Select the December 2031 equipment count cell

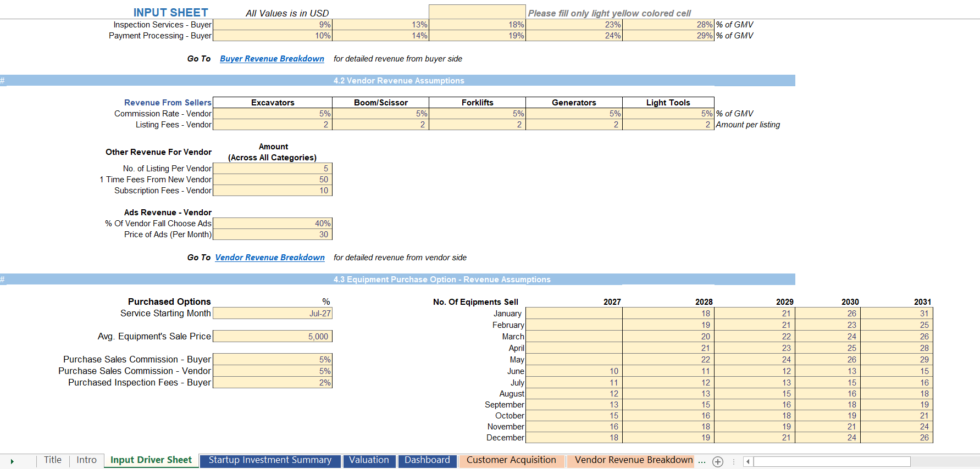click(897, 438)
